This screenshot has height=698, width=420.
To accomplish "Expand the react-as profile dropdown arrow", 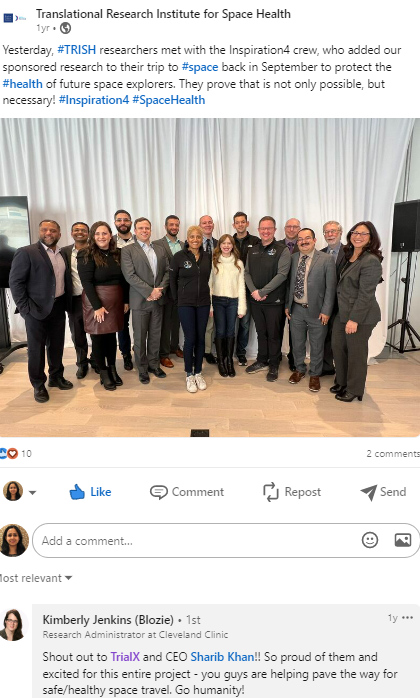I will pyautogui.click(x=33, y=492).
